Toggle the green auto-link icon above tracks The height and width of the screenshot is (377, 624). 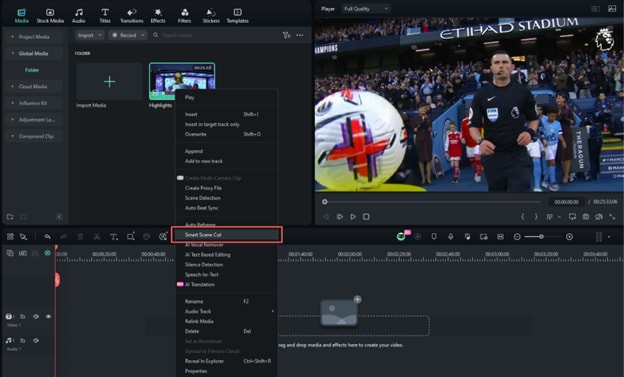(x=47, y=253)
